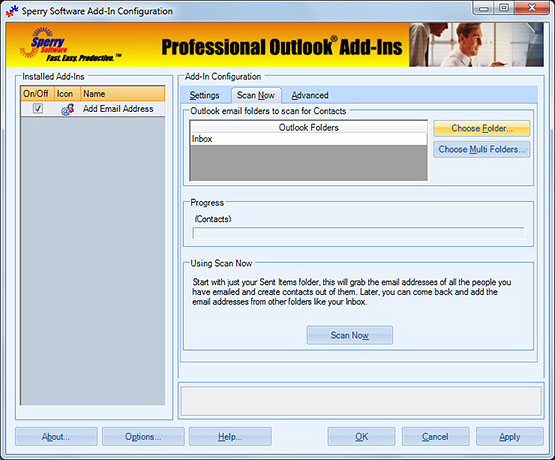Screen dimensions: 555x460
Task: Click the Choose Multi Folders... button
Action: coord(481,149)
